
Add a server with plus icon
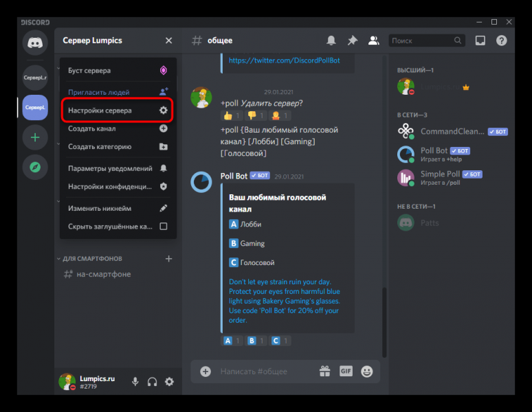click(35, 137)
